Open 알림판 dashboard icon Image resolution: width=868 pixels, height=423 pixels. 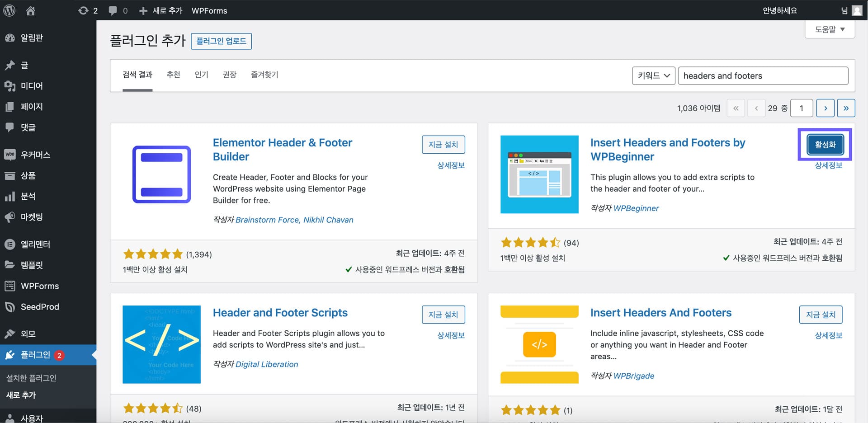[10, 38]
